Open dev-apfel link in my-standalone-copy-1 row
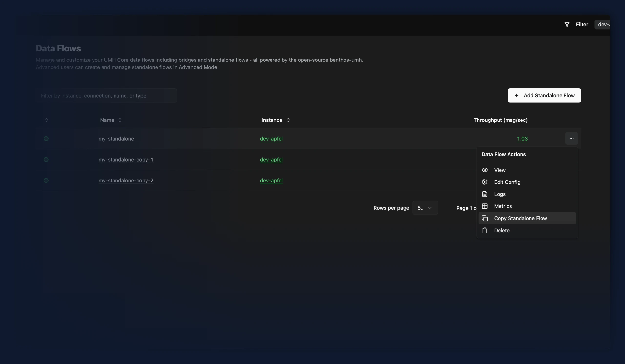This screenshot has width=625, height=364. [x=271, y=160]
